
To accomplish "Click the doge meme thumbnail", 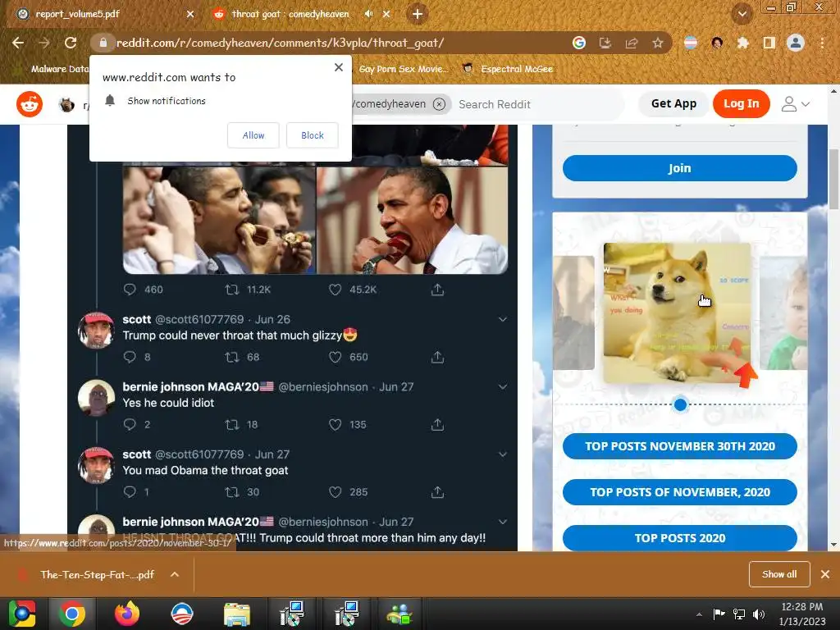I will tap(677, 313).
